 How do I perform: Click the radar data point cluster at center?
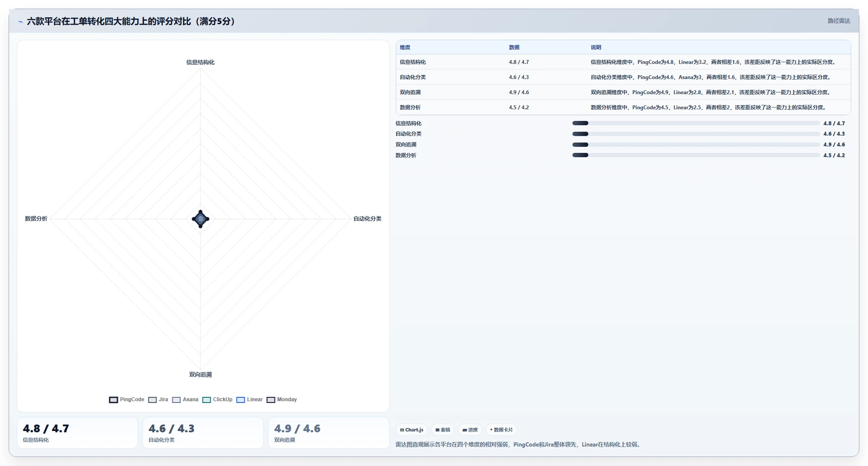tap(200, 219)
